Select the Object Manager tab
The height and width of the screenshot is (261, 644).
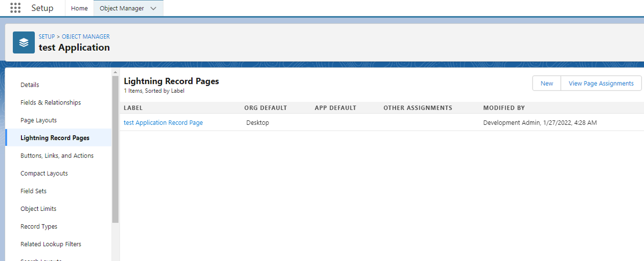pos(122,8)
